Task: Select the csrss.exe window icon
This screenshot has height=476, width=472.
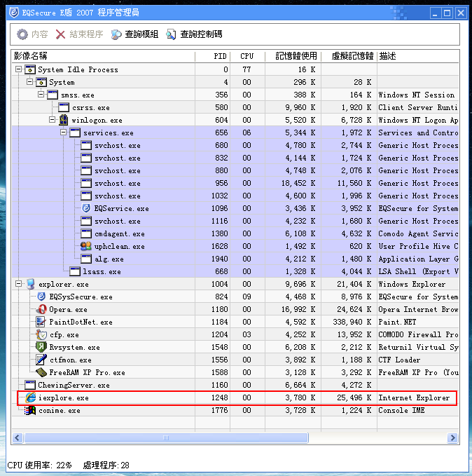Action: pyautogui.click(x=64, y=107)
